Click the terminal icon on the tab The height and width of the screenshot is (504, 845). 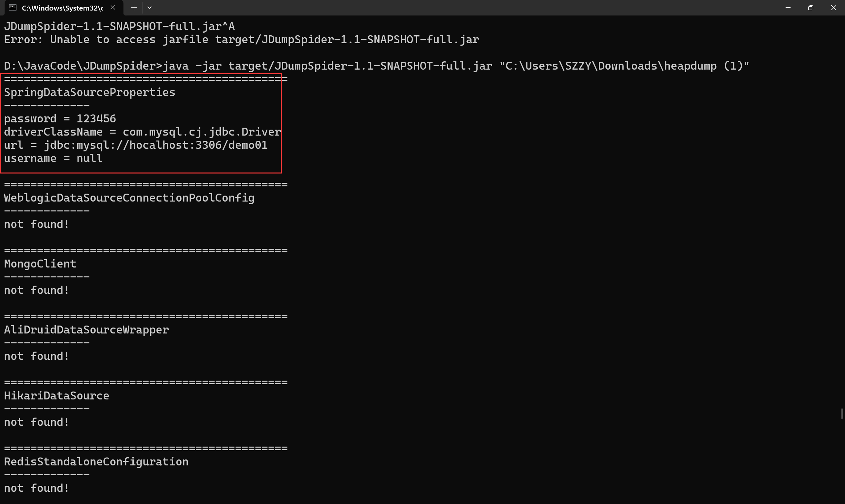13,8
